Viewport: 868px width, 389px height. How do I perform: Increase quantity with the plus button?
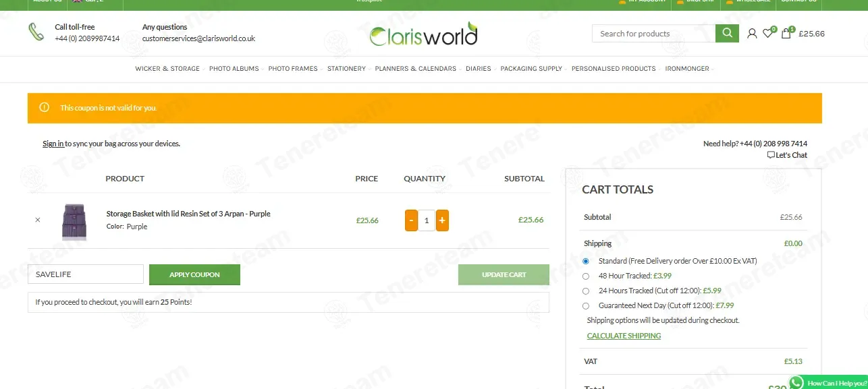(442, 220)
